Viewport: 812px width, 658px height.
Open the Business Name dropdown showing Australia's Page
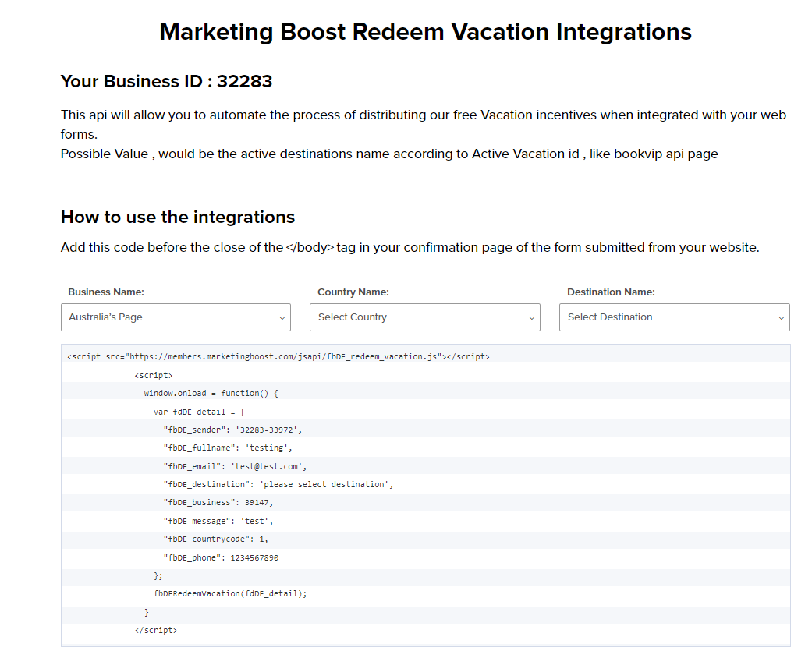tap(176, 317)
